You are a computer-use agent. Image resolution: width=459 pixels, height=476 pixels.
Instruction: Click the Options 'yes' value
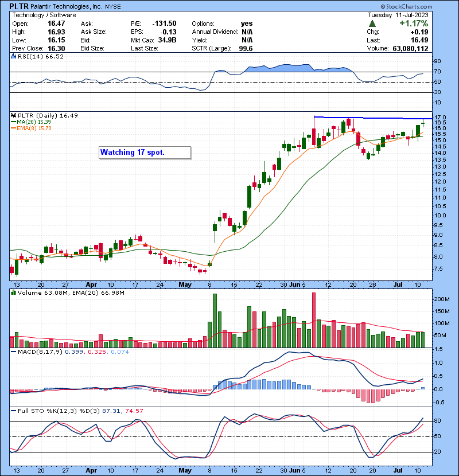point(247,24)
